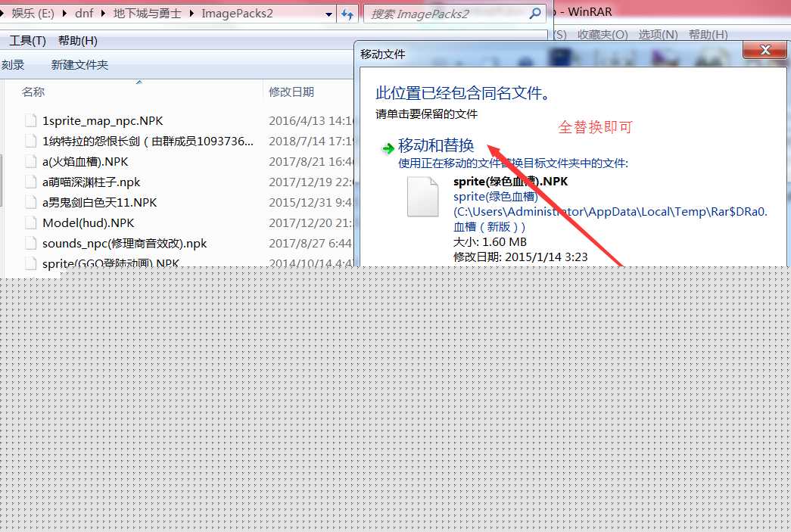Select file sounds_npc(修理商音效改).npk
The image size is (791, 532).
pyautogui.click(x=125, y=244)
